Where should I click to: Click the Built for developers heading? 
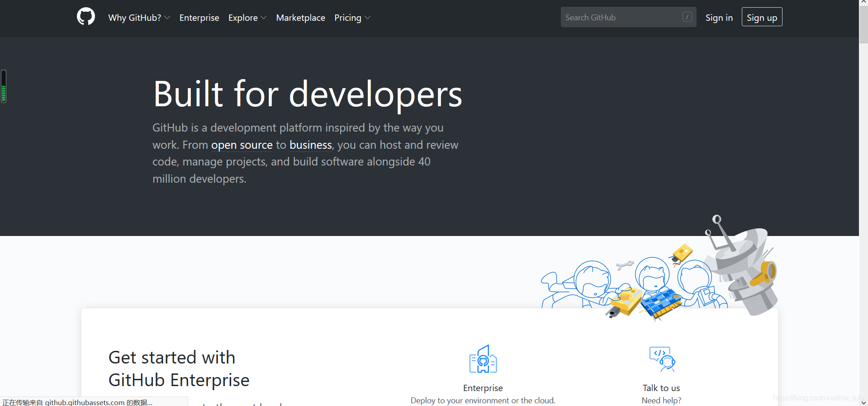click(x=308, y=94)
